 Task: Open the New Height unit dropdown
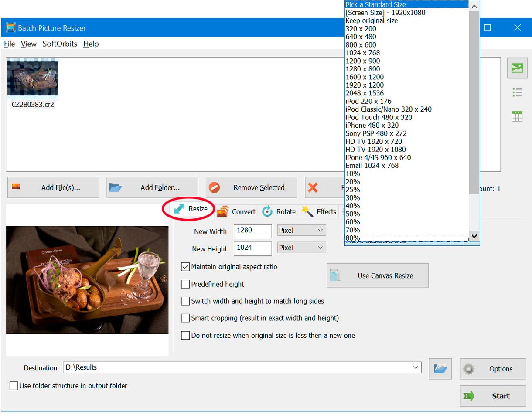pos(301,248)
